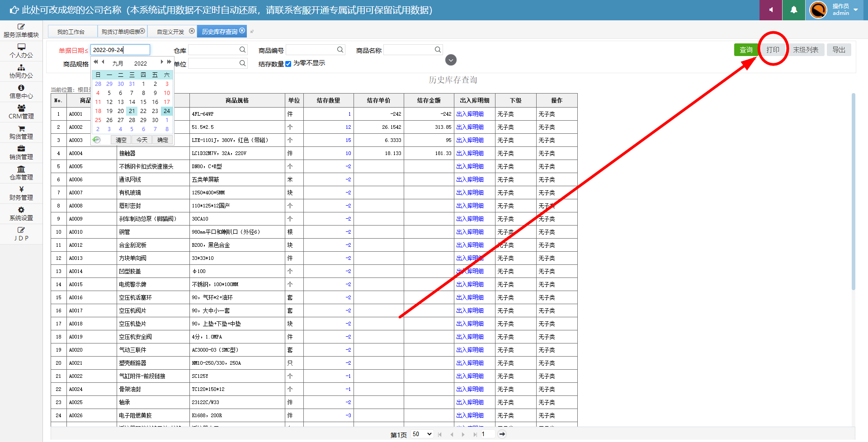Click the 打印 button
Screen dimensions: 868x442
[773, 50]
